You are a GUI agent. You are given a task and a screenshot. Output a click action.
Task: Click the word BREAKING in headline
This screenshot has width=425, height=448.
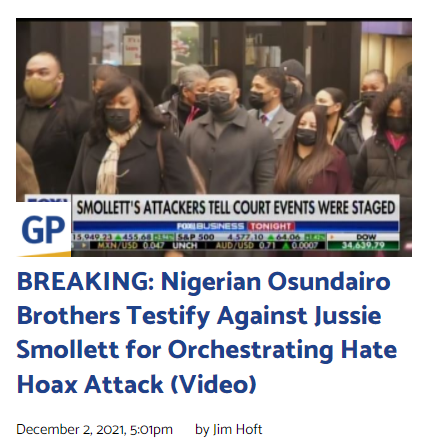pos(85,282)
